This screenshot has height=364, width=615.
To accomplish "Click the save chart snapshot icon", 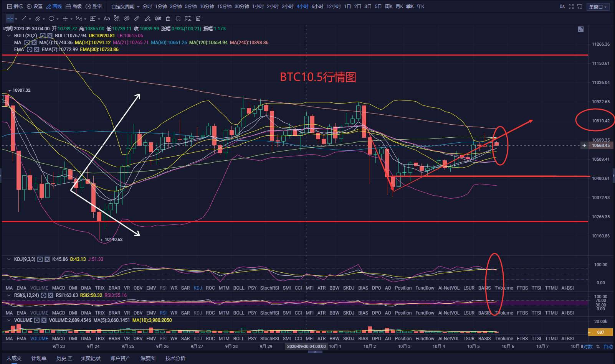I will pyautogui.click(x=188, y=18).
